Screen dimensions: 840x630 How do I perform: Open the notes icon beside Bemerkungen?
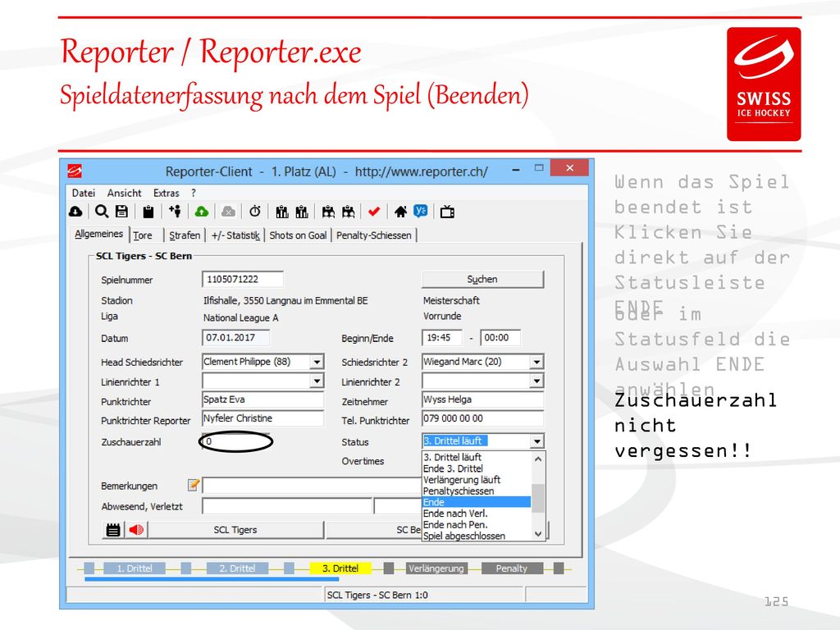point(194,486)
